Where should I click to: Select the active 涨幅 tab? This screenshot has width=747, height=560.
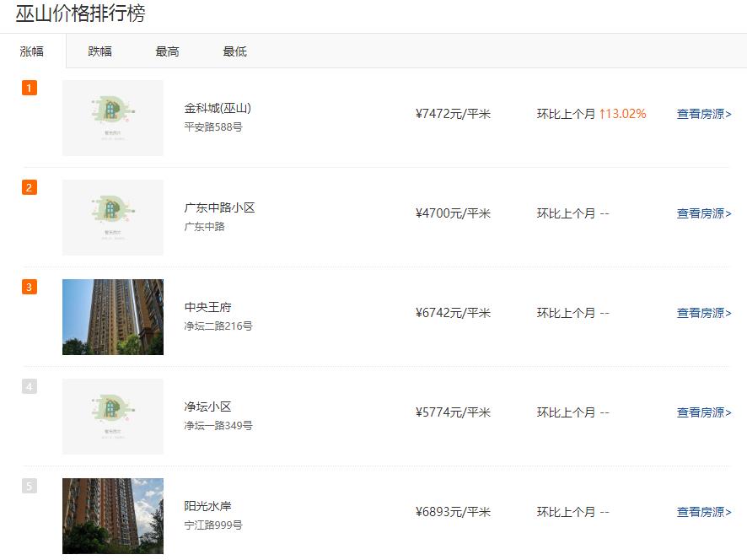click(x=33, y=51)
